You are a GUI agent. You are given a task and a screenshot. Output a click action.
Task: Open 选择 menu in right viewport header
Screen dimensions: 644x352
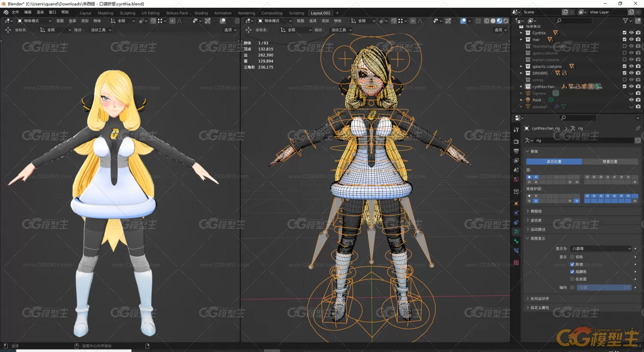[313, 21]
